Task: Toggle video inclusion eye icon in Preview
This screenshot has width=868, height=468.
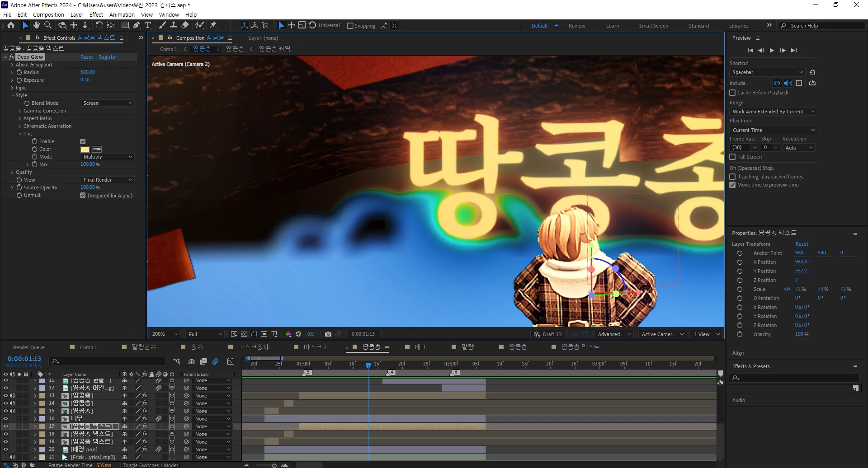Action: (777, 83)
